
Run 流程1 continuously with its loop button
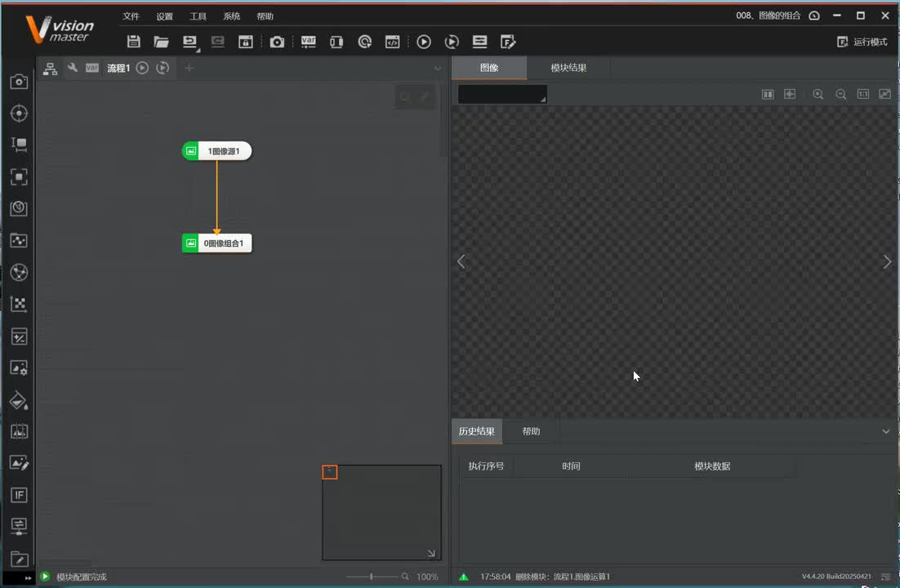click(x=163, y=68)
